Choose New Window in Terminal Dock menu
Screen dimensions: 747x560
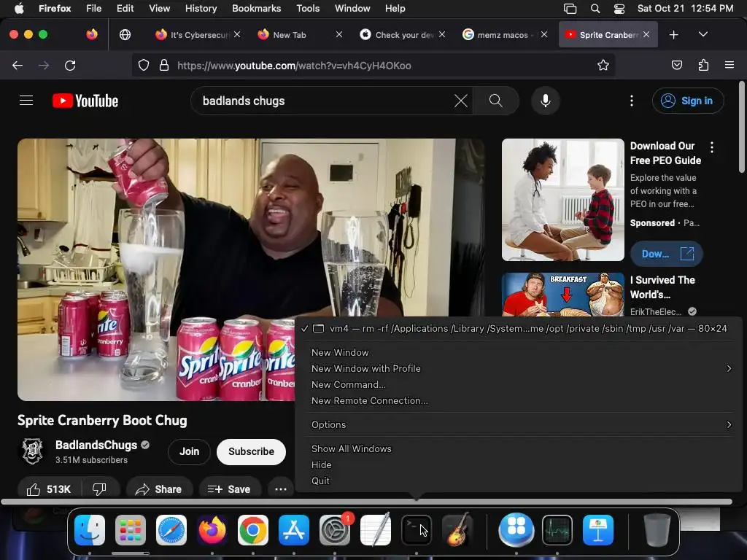coord(519,352)
